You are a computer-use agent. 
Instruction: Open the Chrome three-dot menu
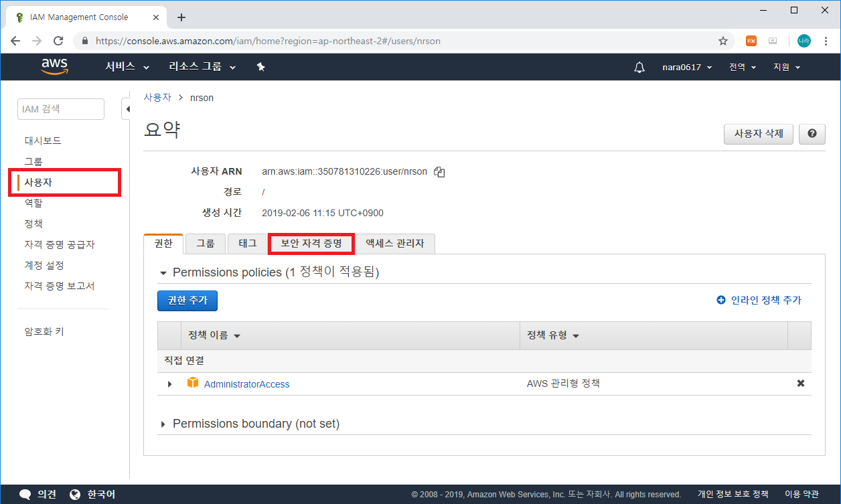[x=826, y=41]
